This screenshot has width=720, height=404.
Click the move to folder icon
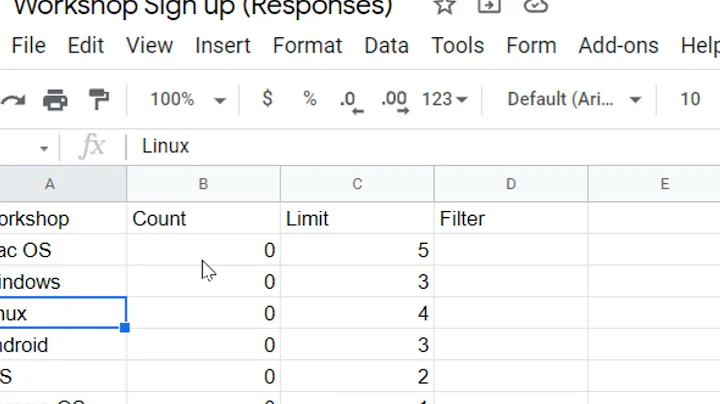[490, 7]
